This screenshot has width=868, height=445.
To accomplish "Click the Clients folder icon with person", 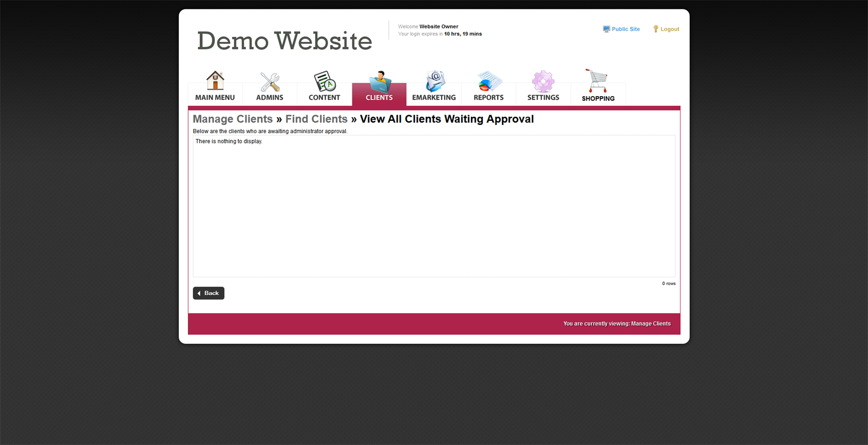I will pyautogui.click(x=380, y=82).
